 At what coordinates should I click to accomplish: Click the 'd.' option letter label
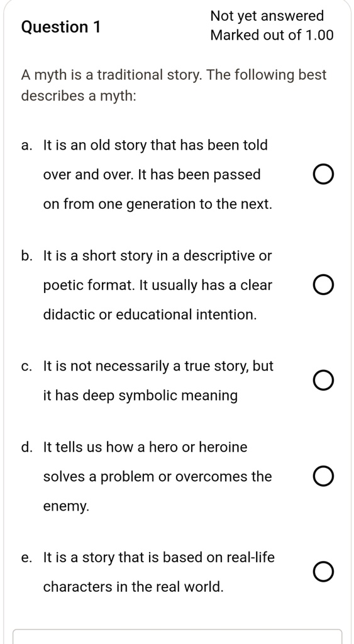pos(27,447)
